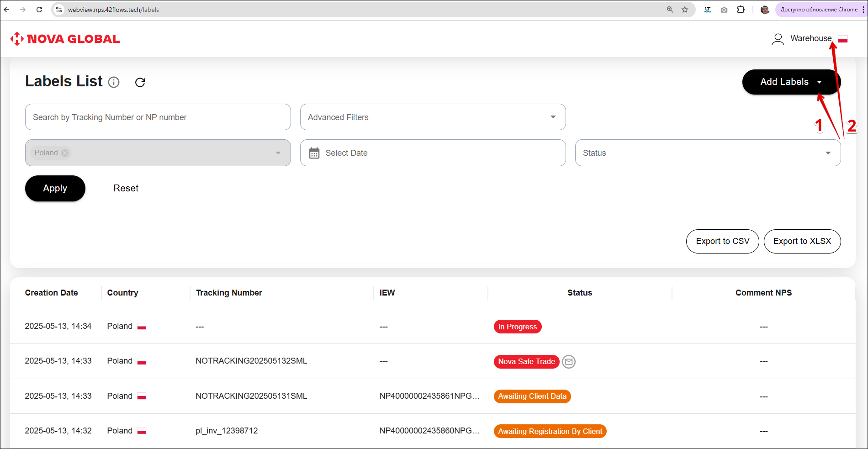
Task: Click the tracking number search field
Action: [x=158, y=117]
